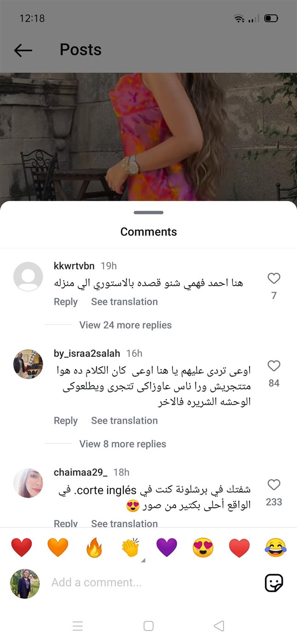Tap the back arrow next to Posts

pyautogui.click(x=23, y=50)
